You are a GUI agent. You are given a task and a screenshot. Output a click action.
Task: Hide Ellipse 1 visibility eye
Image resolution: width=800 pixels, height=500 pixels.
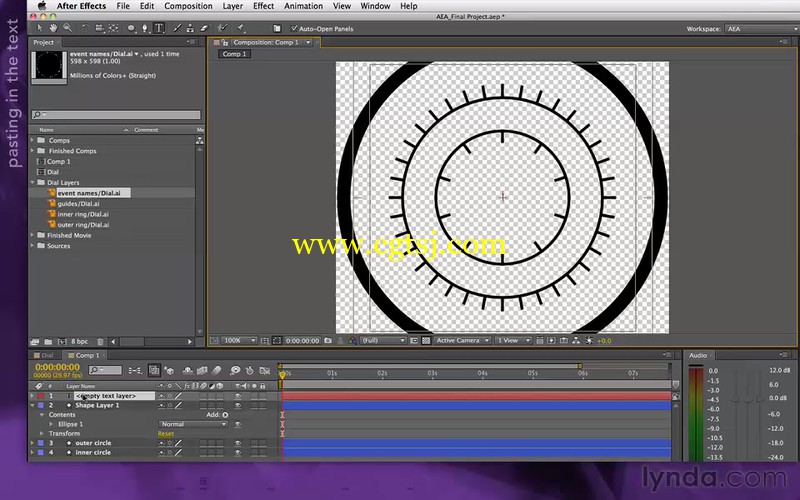(238, 424)
